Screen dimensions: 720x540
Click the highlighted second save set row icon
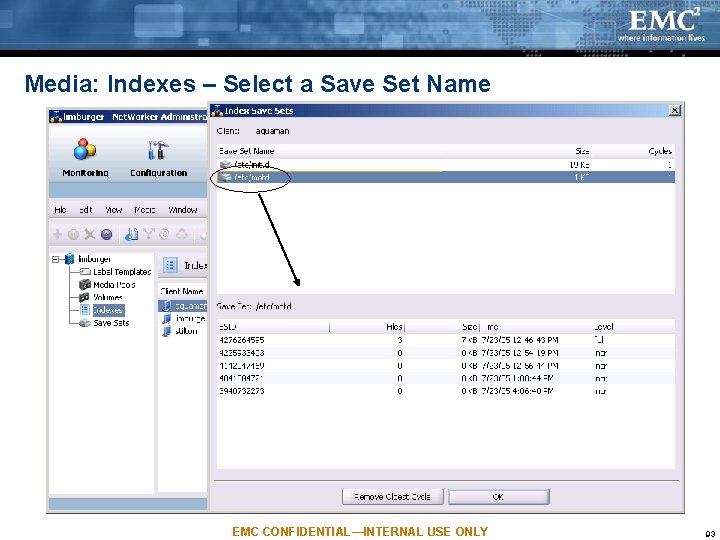click(x=225, y=177)
